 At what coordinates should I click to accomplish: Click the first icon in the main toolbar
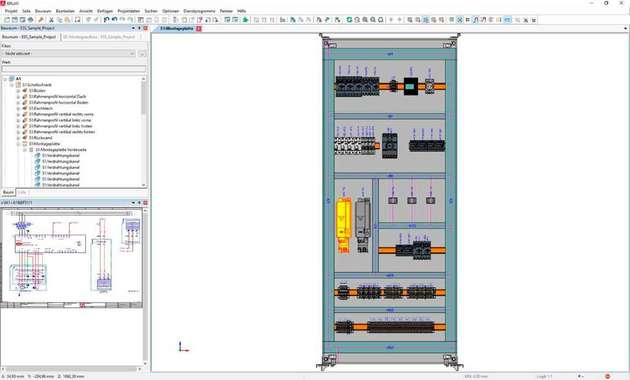pos(7,20)
